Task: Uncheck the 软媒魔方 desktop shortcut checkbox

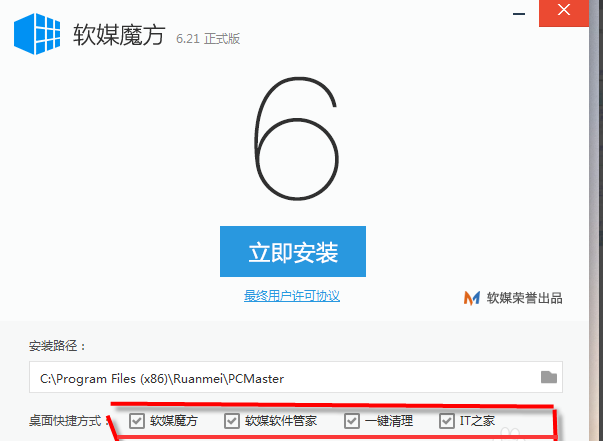Action: 137,421
